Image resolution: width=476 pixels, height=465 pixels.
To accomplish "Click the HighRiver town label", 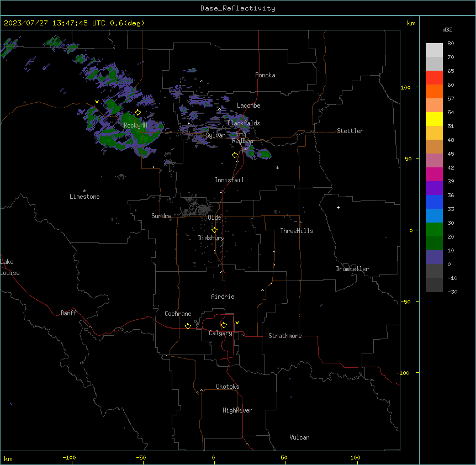I will [x=237, y=410].
